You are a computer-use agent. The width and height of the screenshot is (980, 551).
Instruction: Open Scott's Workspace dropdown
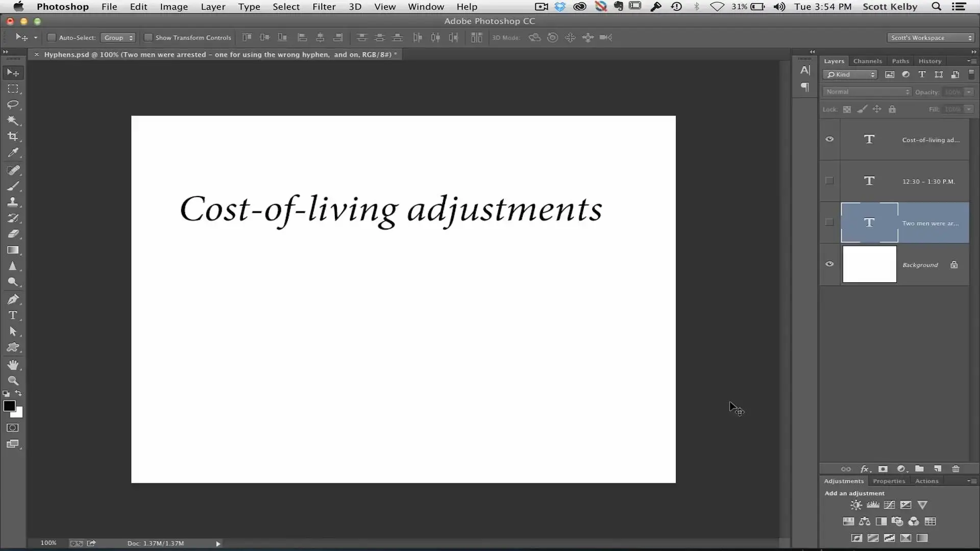pos(931,38)
